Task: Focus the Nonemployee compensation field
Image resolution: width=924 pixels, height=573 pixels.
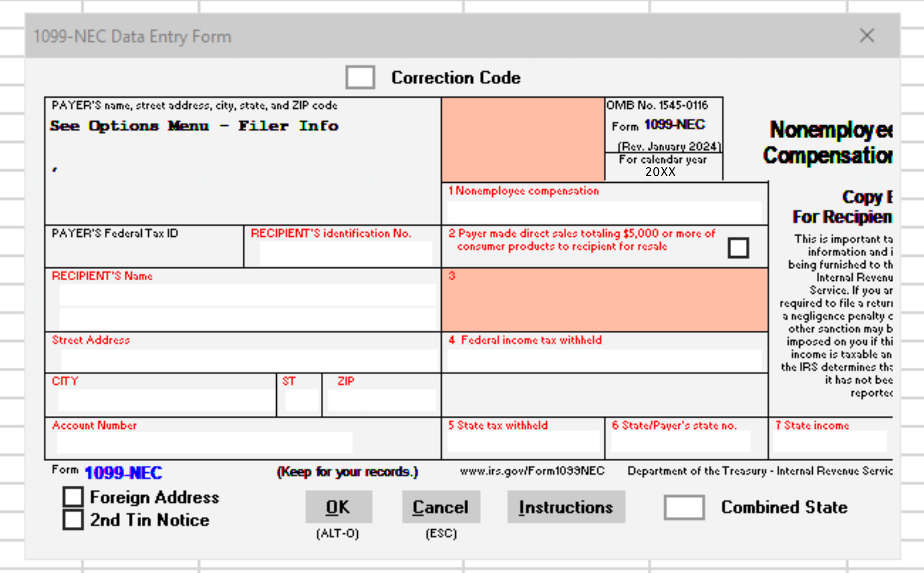Action: point(604,212)
